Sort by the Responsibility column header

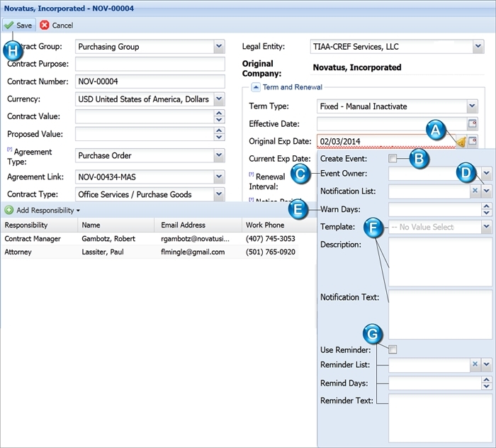point(39,225)
